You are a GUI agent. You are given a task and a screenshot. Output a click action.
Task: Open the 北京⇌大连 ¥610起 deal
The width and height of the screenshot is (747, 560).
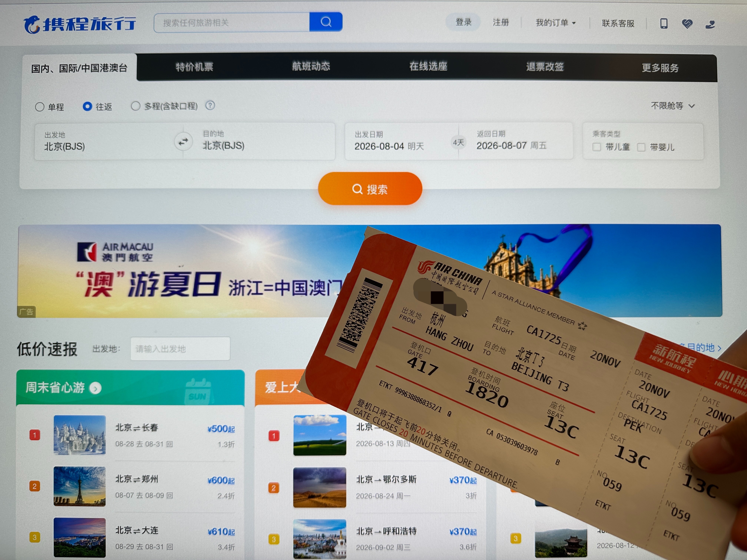tap(144, 538)
